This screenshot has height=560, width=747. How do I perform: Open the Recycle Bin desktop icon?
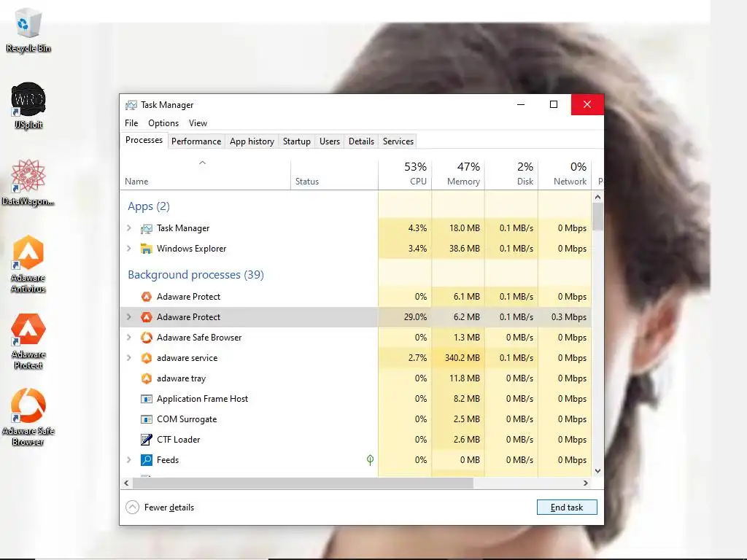28,29
